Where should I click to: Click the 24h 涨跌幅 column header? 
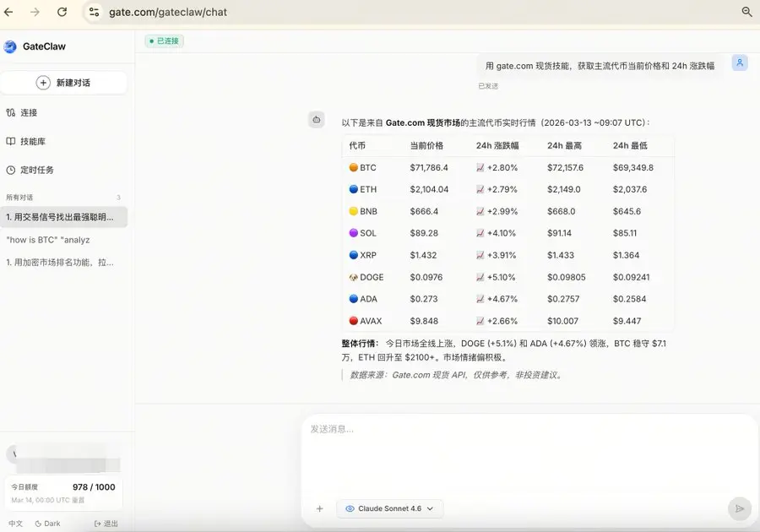click(x=497, y=145)
